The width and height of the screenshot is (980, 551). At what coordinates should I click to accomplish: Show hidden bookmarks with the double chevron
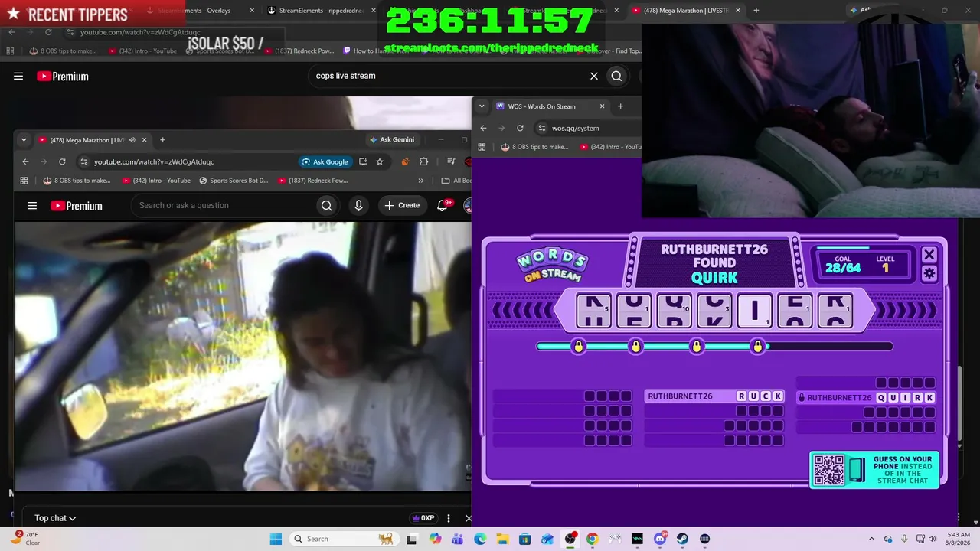[420, 181]
